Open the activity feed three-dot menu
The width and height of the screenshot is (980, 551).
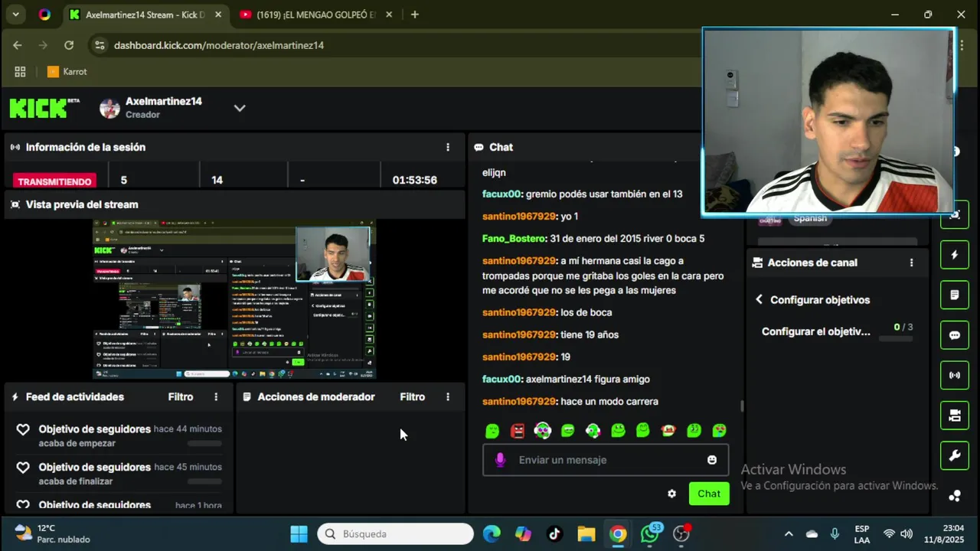pyautogui.click(x=216, y=396)
